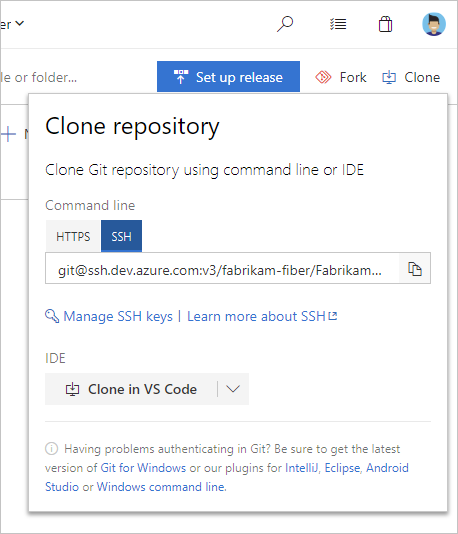Viewport: 458px width, 534px height.
Task: Select the SSH tab
Action: point(121,236)
